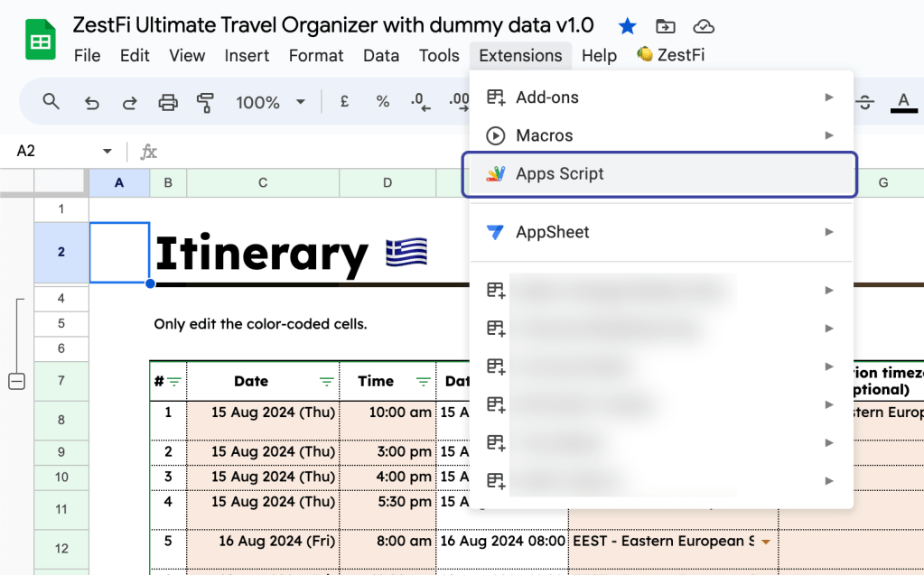
Task: Click the print icon in toolbar
Action: tap(168, 102)
